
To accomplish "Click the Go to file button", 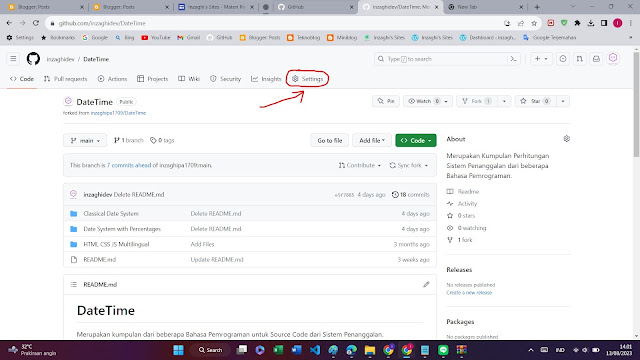I will [x=330, y=140].
